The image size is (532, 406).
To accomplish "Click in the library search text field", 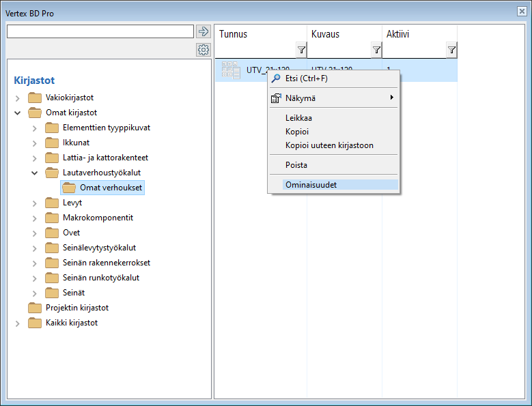I will click(100, 31).
